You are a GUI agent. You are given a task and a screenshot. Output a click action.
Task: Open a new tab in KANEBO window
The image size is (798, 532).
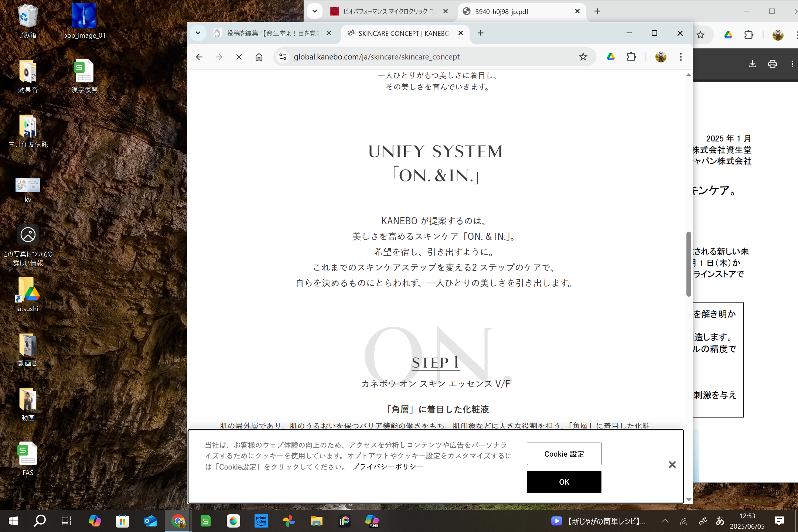[481, 33]
